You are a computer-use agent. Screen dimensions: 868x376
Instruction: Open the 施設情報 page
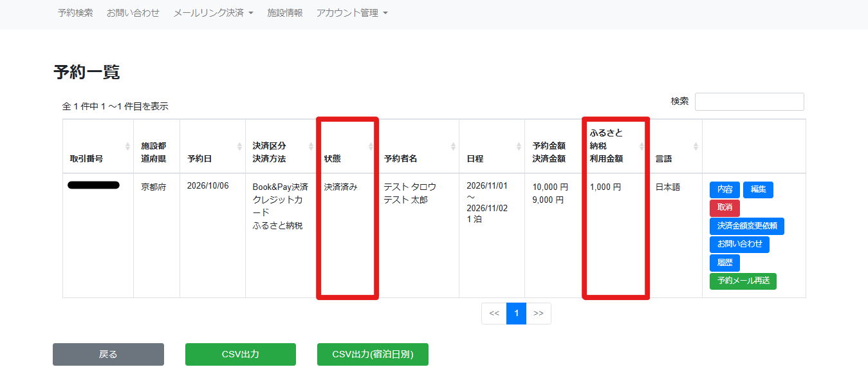[x=285, y=13]
